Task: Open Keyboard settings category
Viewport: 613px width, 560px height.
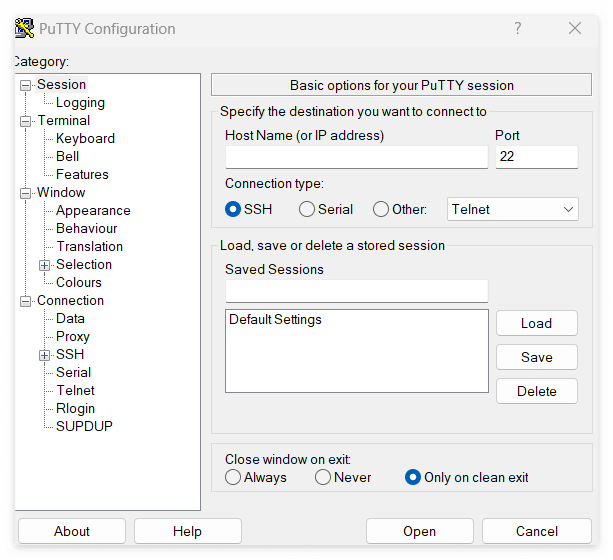Action: [x=85, y=138]
